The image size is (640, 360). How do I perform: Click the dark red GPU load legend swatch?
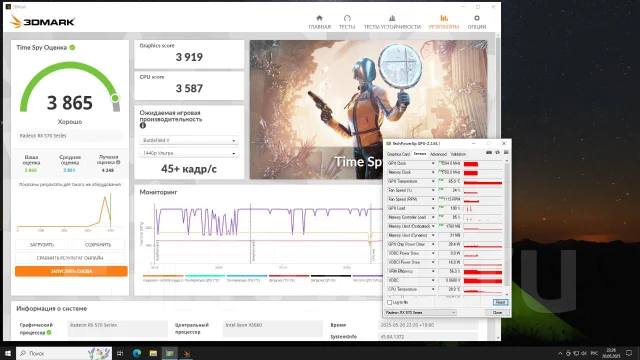click(x=289, y=276)
